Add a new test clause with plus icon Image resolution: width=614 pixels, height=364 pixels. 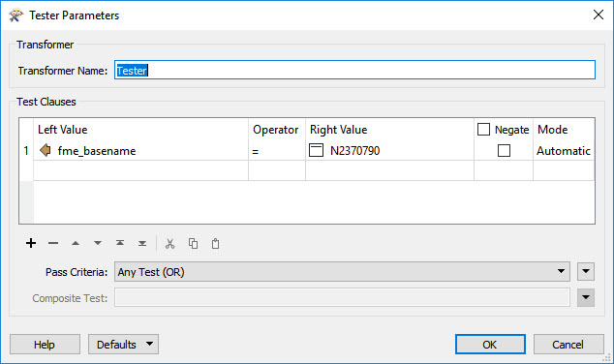pyautogui.click(x=31, y=243)
